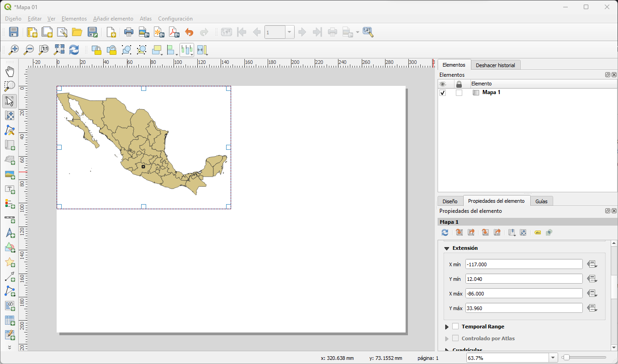The width and height of the screenshot is (618, 364).
Task: Open the Editar menu
Action: [x=35, y=19]
